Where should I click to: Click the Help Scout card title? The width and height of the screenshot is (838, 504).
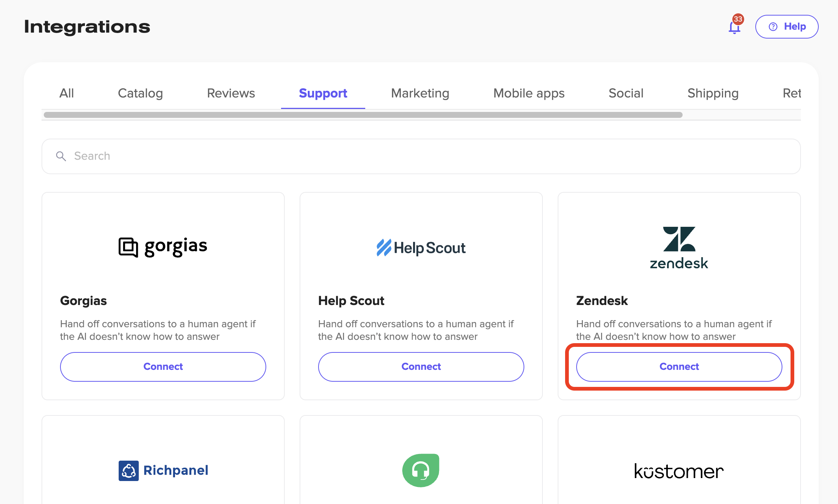coord(351,301)
